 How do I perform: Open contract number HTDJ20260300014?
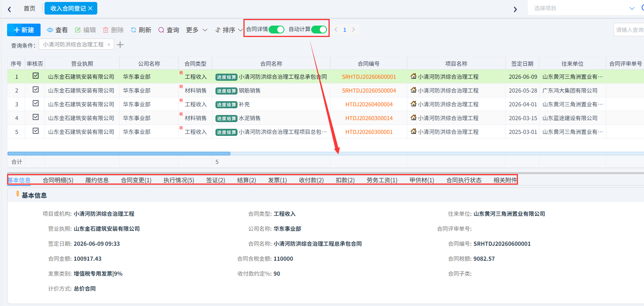pyautogui.click(x=369, y=118)
